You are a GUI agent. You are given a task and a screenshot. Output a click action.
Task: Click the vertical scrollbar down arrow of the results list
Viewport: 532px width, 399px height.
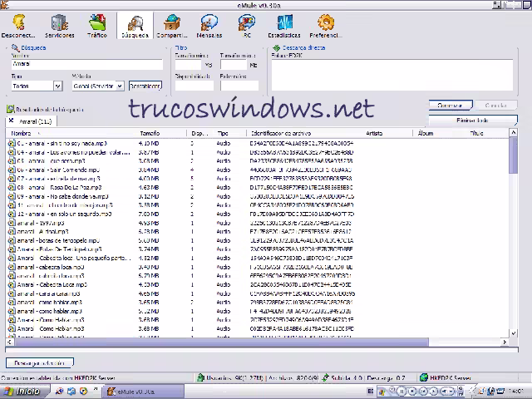click(514, 333)
